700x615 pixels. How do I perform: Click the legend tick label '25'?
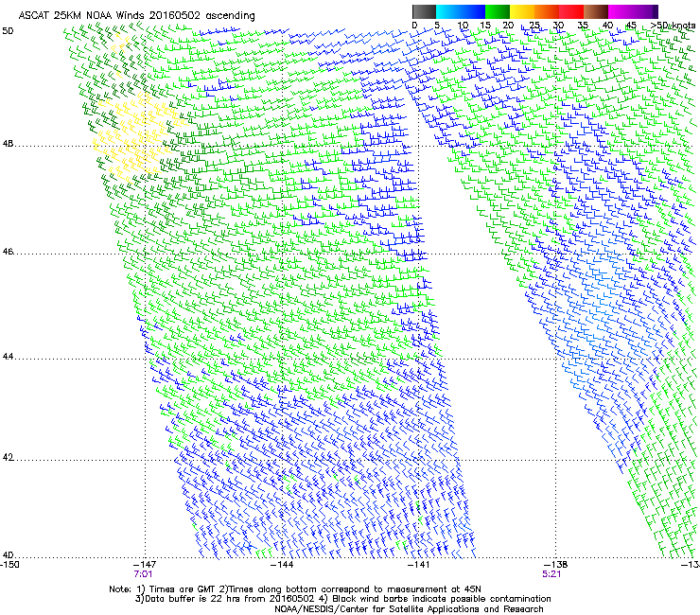pos(534,26)
